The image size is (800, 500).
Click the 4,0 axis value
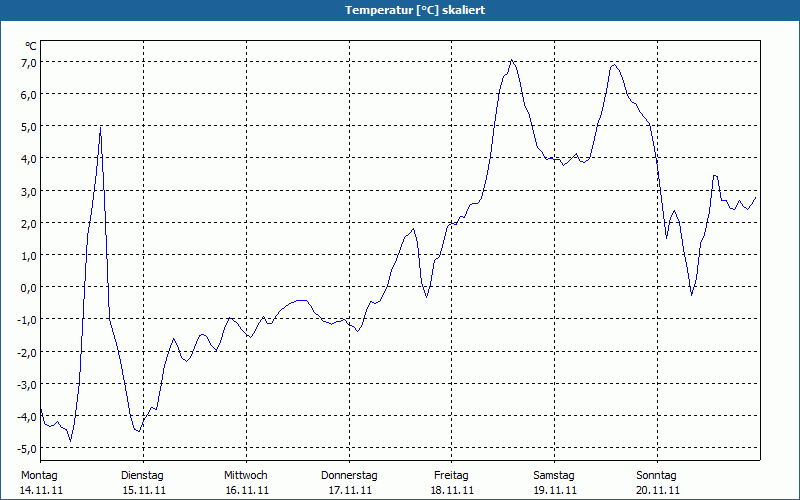[29, 159]
